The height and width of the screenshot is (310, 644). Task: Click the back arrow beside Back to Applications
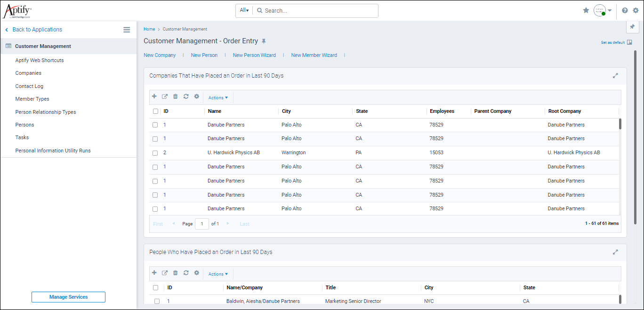[7, 30]
